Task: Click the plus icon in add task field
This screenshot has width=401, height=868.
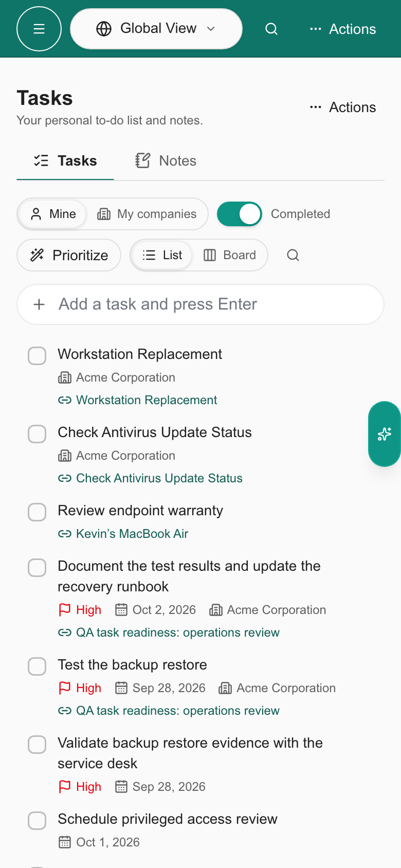Action: [39, 304]
